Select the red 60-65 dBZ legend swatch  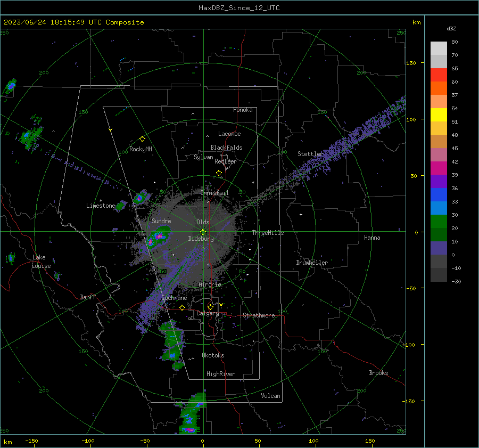(439, 75)
